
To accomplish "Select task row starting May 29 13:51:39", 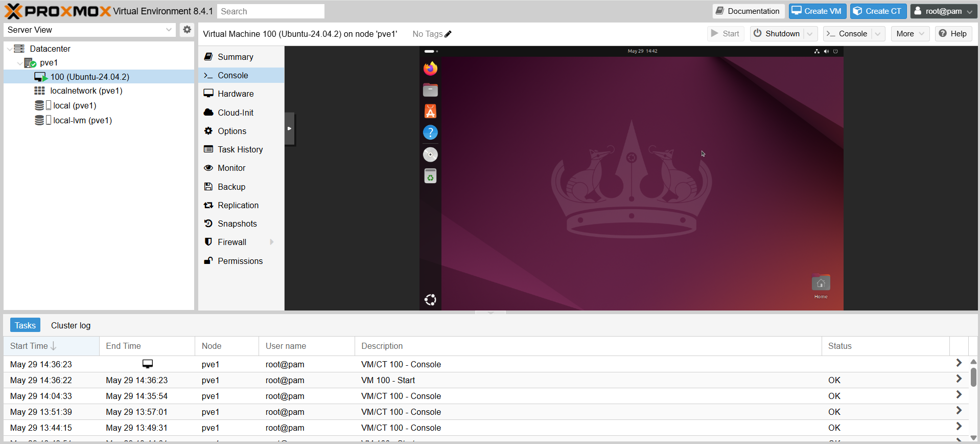I will pos(486,412).
